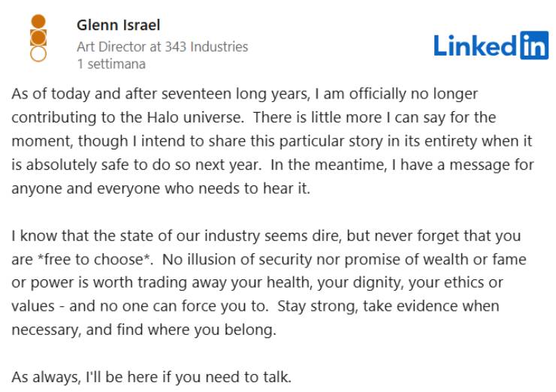Click the 'Linked' wordmark text in logo

pos(475,46)
